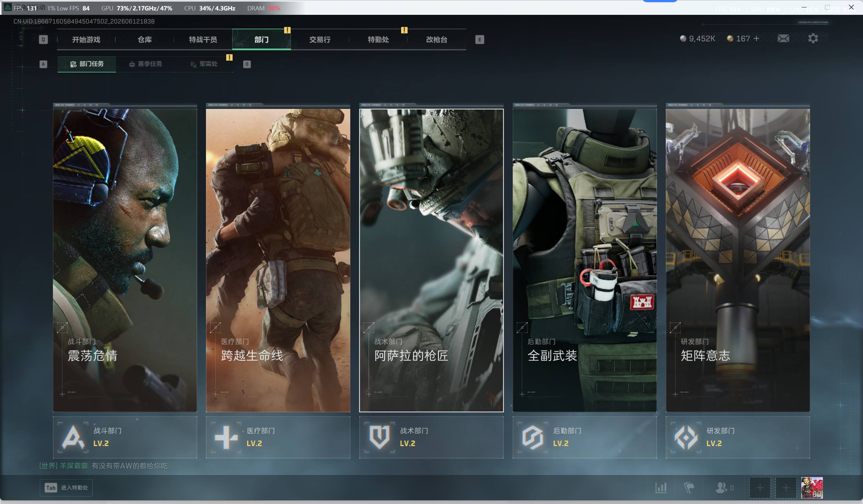Select the 阿萨拉的枪匠 tactical department card

[431, 260]
